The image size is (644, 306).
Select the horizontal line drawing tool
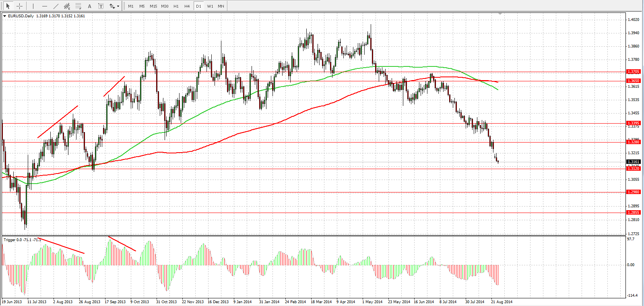click(x=44, y=6)
